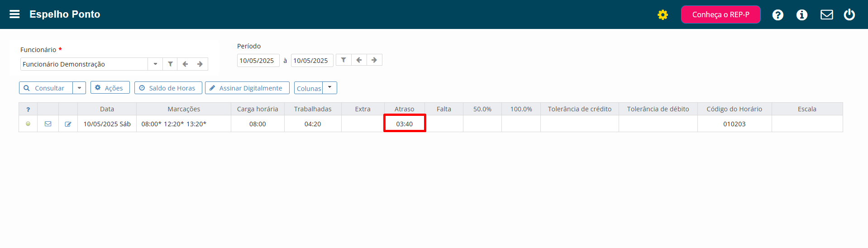
Task: Click the Carga horária column header
Action: click(258, 109)
